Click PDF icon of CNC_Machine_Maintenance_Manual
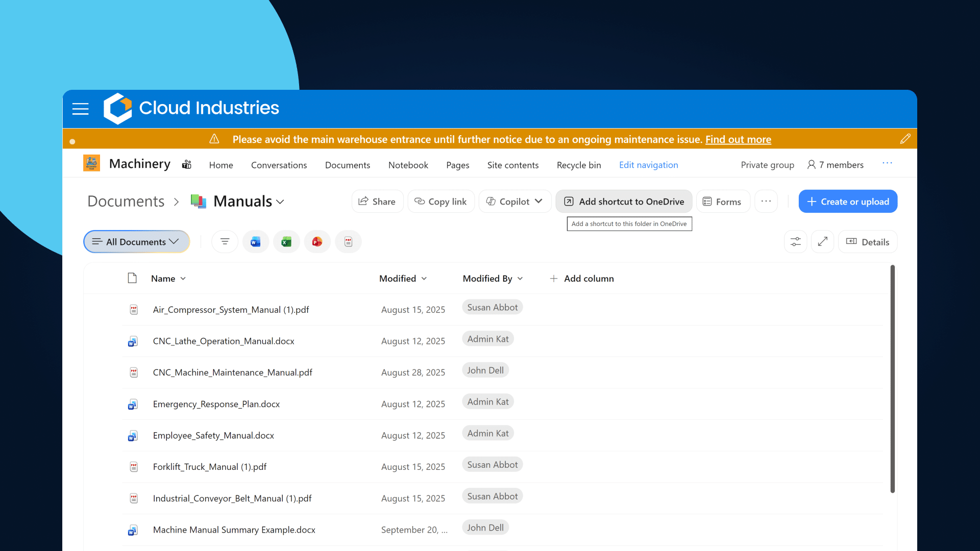 pos(134,372)
